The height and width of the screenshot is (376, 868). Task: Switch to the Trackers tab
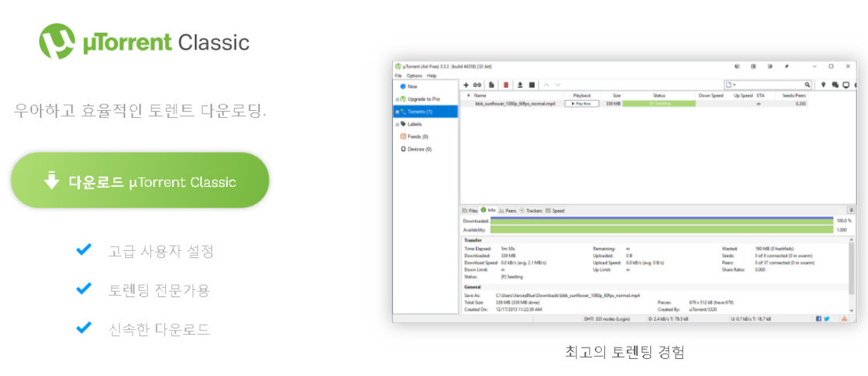click(x=531, y=210)
